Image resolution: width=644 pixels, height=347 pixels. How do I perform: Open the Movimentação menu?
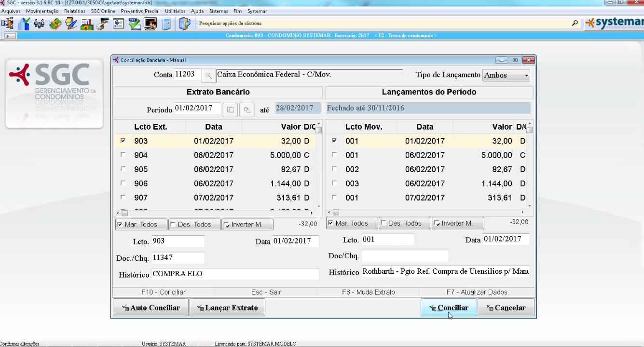coord(42,11)
